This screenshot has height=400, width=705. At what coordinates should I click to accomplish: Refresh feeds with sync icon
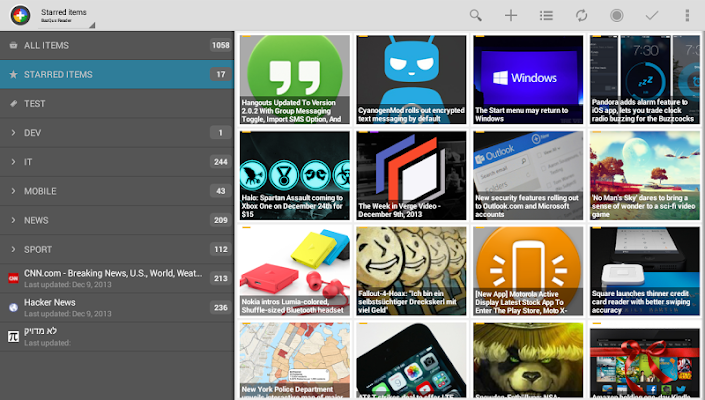[x=581, y=16]
